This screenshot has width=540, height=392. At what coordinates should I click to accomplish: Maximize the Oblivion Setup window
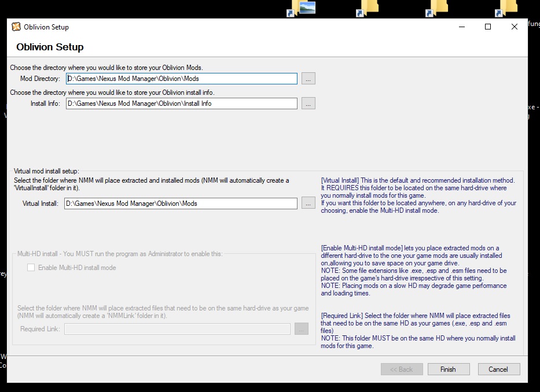[488, 27]
